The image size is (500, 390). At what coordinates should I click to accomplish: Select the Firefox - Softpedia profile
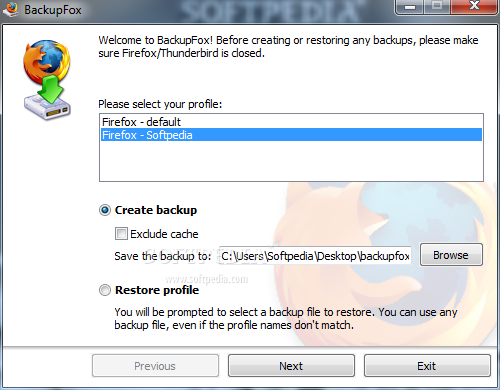point(291,135)
